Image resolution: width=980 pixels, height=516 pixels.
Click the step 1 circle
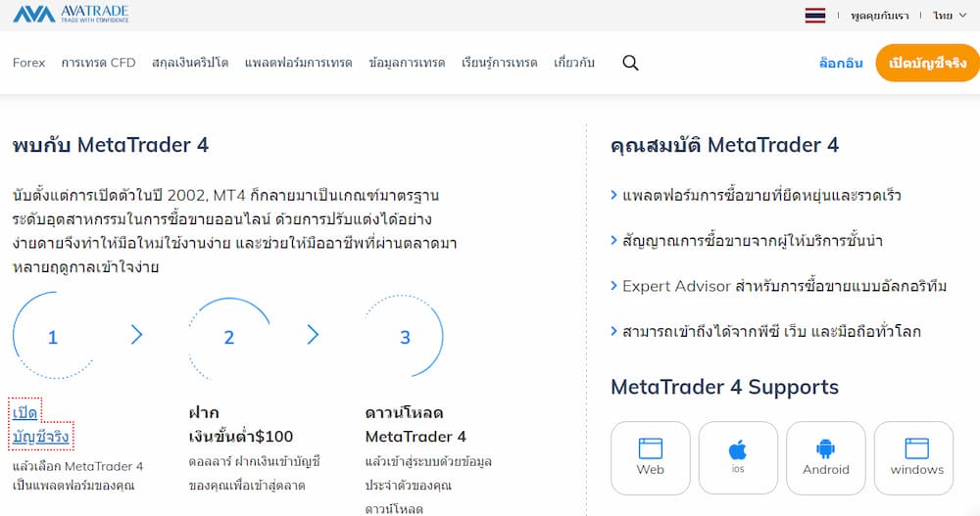53,336
